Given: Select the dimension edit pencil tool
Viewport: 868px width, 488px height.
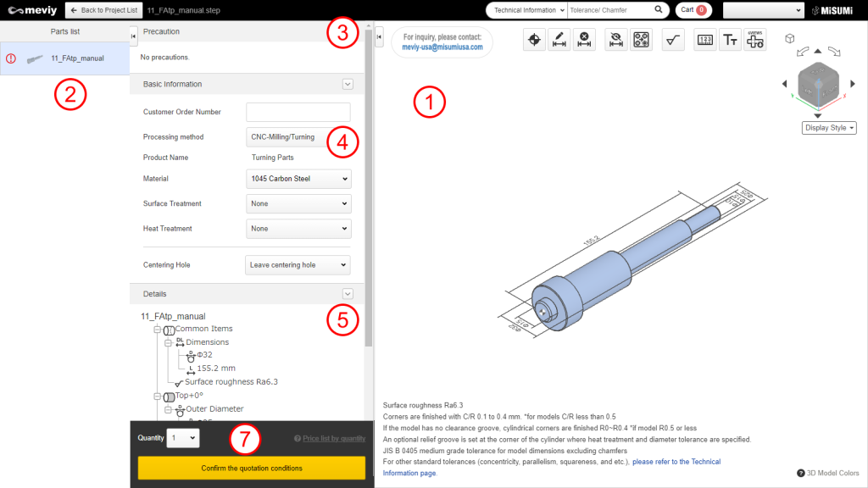Looking at the screenshot, I should coord(559,39).
